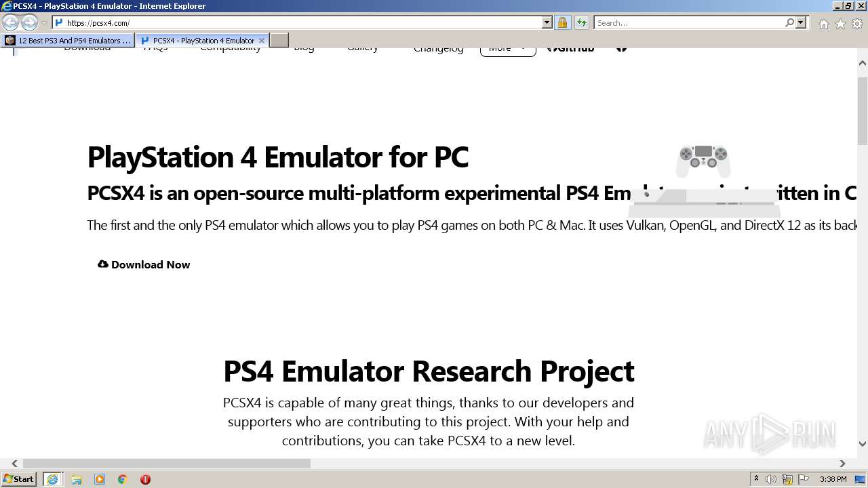
Task: Launch the media player taskbar icon
Action: 100,479
